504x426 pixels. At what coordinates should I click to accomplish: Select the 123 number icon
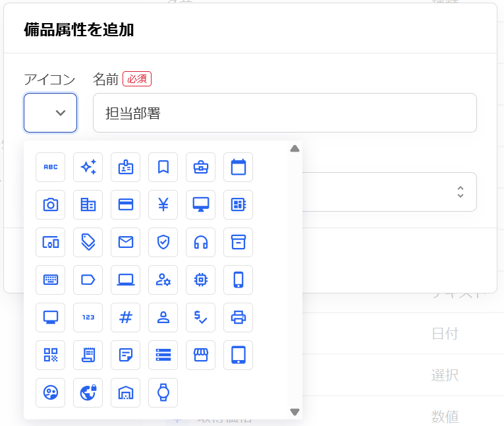pyautogui.click(x=88, y=318)
